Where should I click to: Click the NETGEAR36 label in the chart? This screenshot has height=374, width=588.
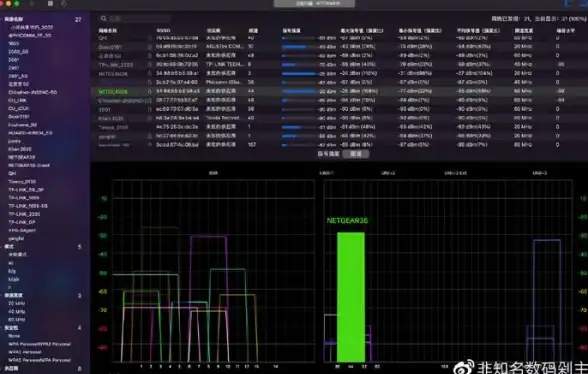pyautogui.click(x=347, y=221)
